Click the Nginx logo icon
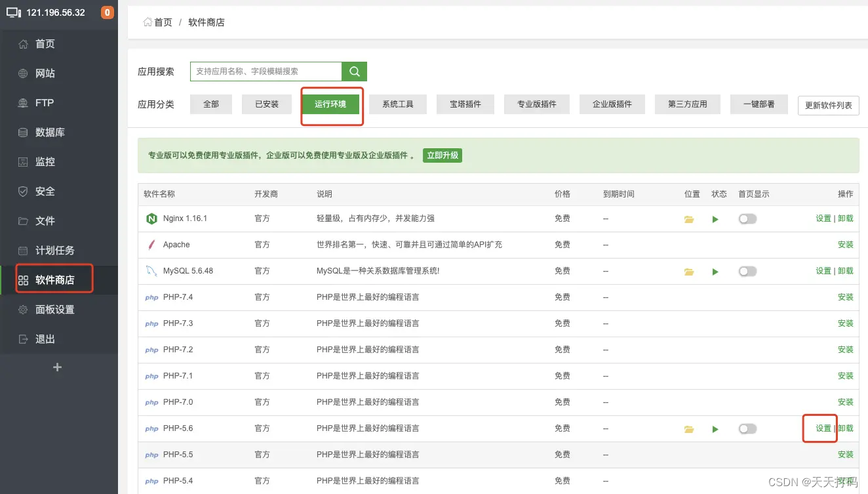Image resolution: width=868 pixels, height=494 pixels. pos(151,218)
